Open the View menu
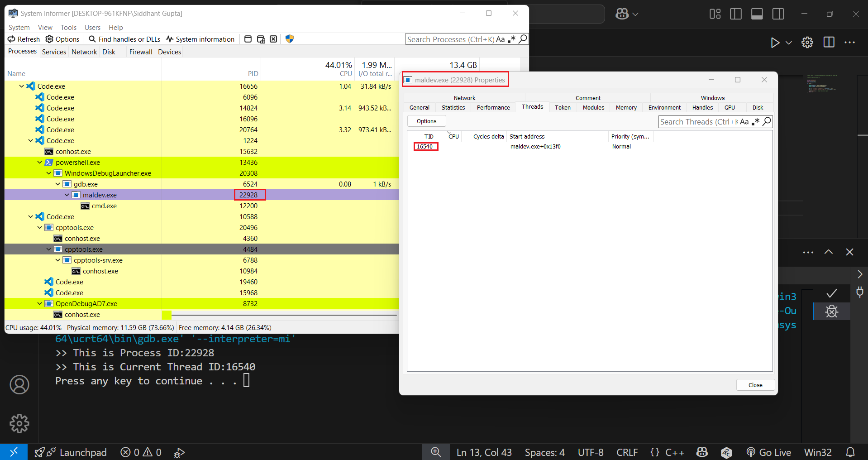The image size is (868, 460). point(45,28)
